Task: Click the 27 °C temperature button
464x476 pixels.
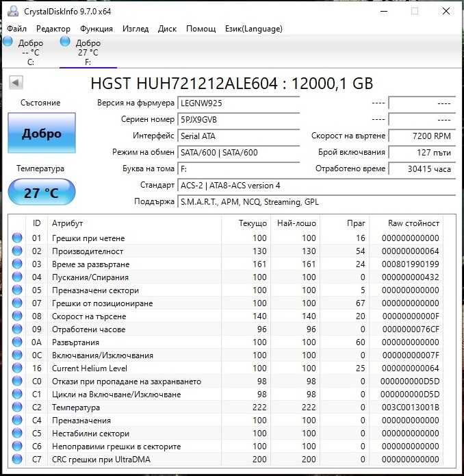Action: point(42,192)
